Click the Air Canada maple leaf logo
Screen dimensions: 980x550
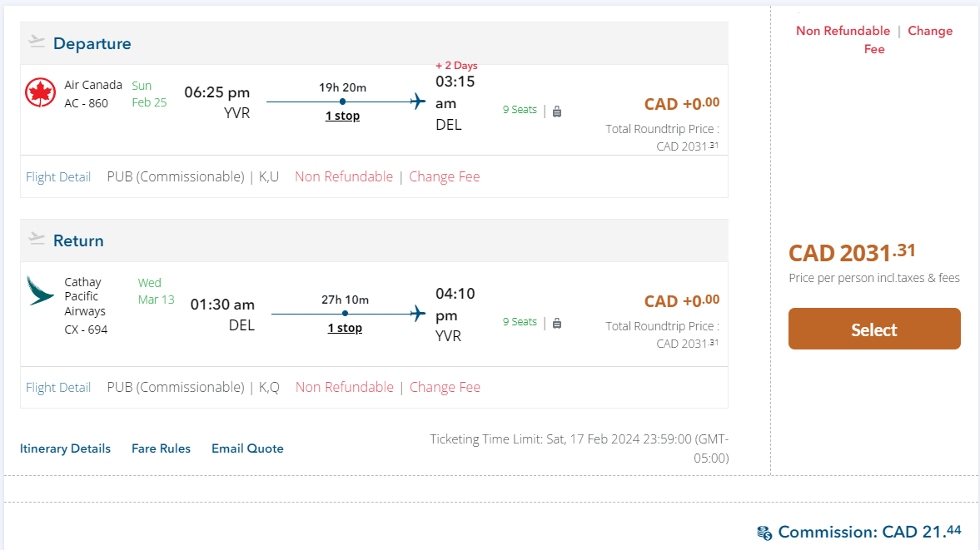[x=40, y=93]
